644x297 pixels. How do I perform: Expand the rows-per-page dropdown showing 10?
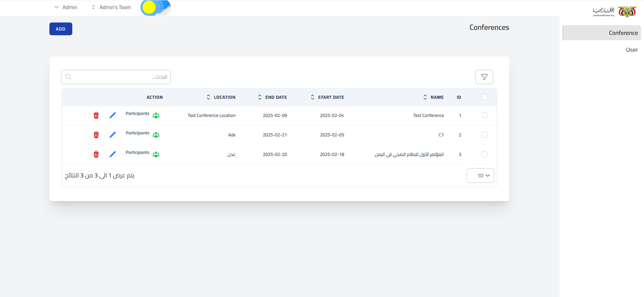(480, 175)
